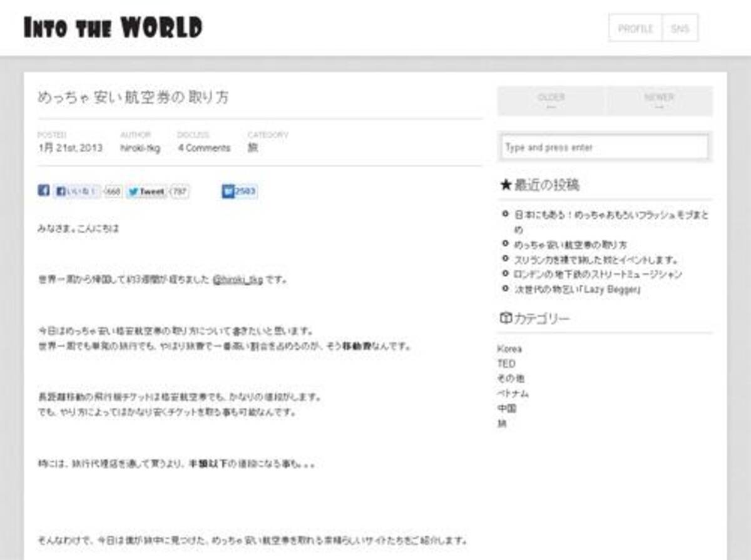Image resolution: width=751 pixels, height=560 pixels.
Task: Go to the NEWER post
Action: pyautogui.click(x=659, y=101)
